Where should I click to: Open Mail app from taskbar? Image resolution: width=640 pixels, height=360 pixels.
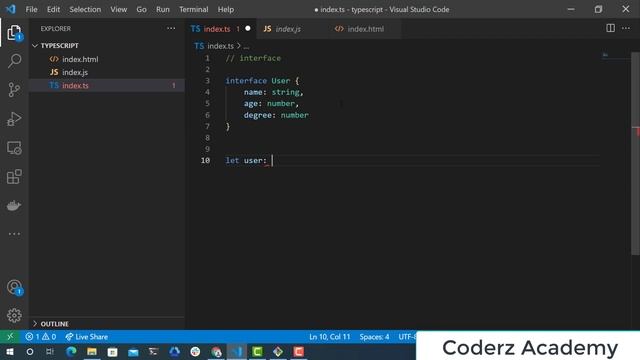point(133,351)
